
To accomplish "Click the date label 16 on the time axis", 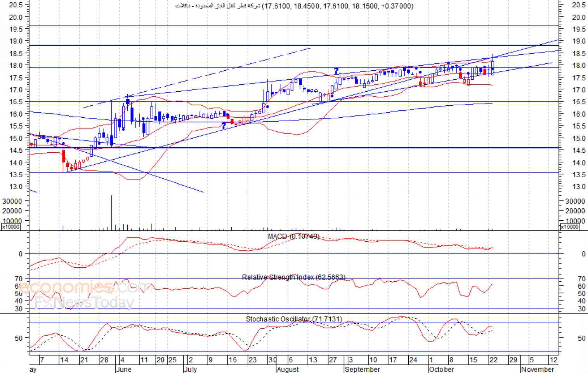I will (x=232, y=360).
